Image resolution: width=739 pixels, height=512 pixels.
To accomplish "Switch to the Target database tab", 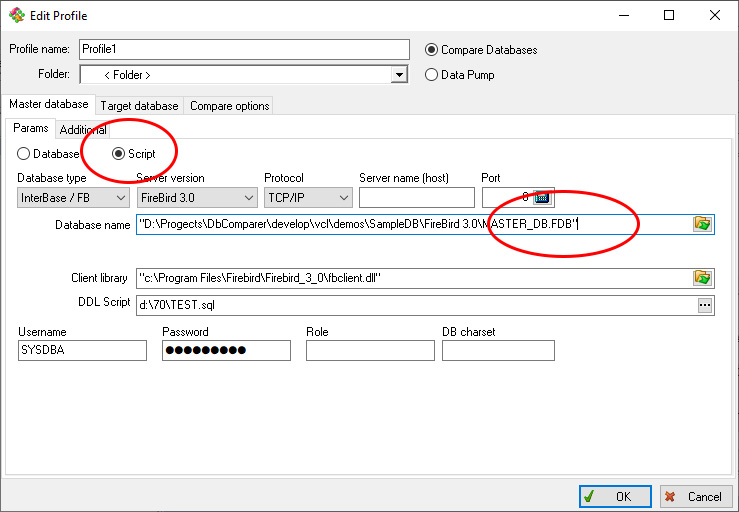I will pyautogui.click(x=139, y=106).
